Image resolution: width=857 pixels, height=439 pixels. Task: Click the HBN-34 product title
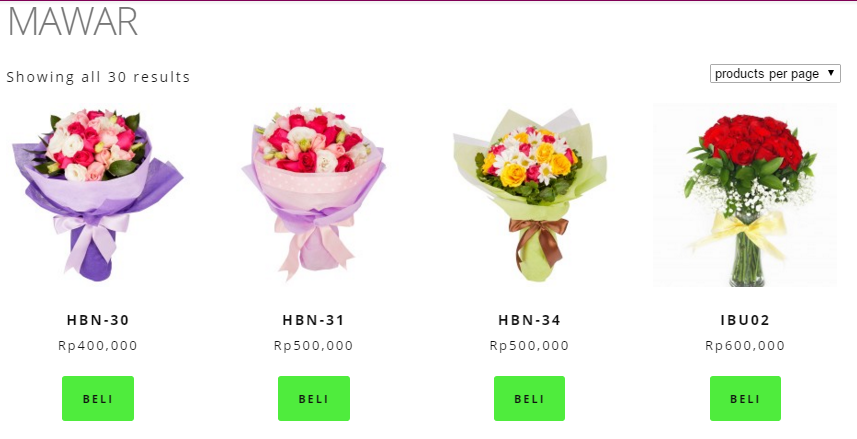530,320
